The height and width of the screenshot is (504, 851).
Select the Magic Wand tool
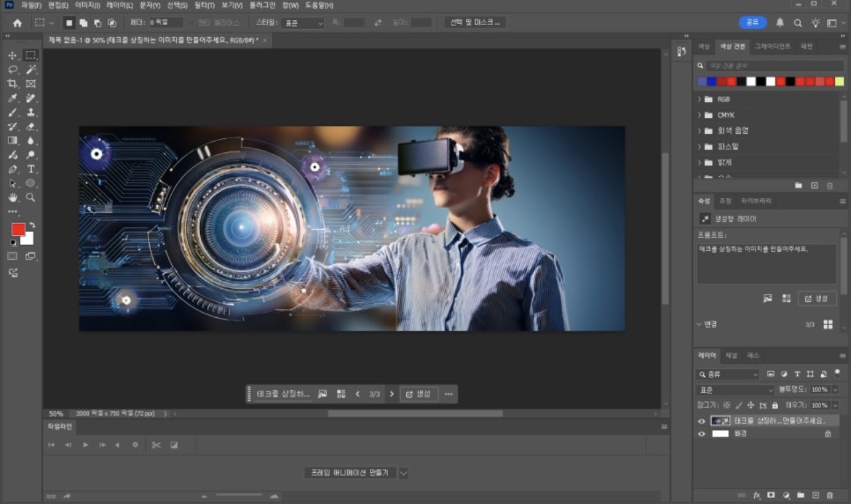(30, 70)
